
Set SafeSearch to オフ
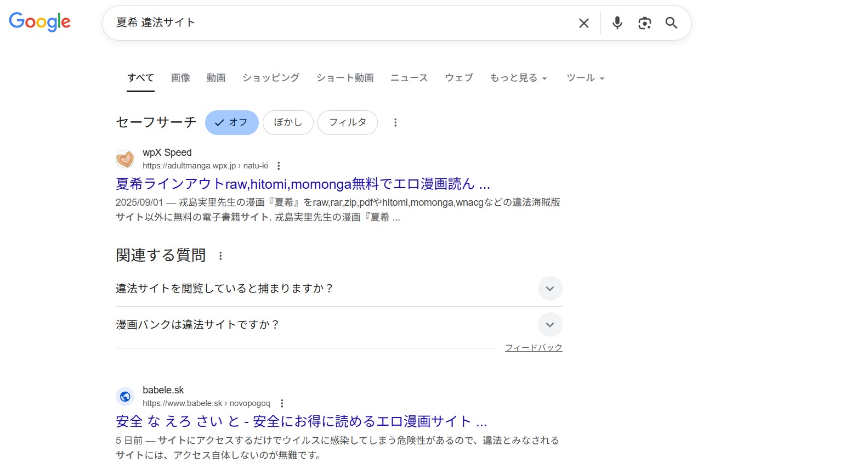(232, 122)
